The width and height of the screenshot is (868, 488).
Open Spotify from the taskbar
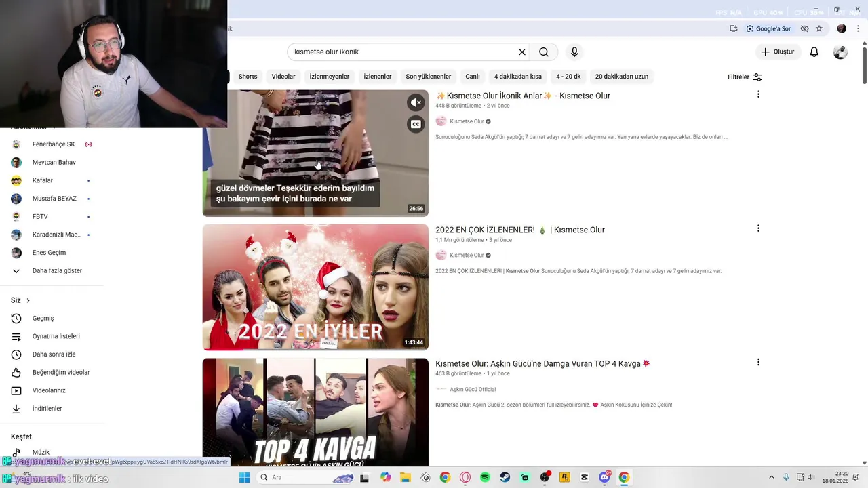[x=485, y=477]
